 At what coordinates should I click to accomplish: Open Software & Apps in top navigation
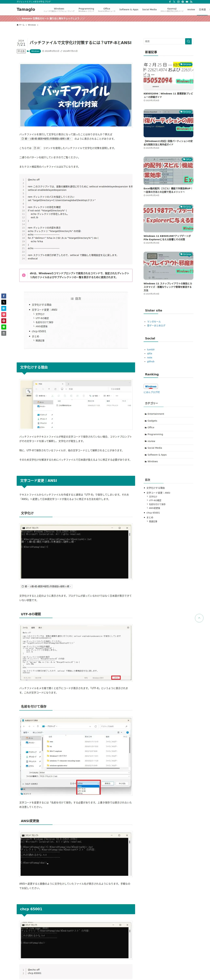pyautogui.click(x=129, y=9)
